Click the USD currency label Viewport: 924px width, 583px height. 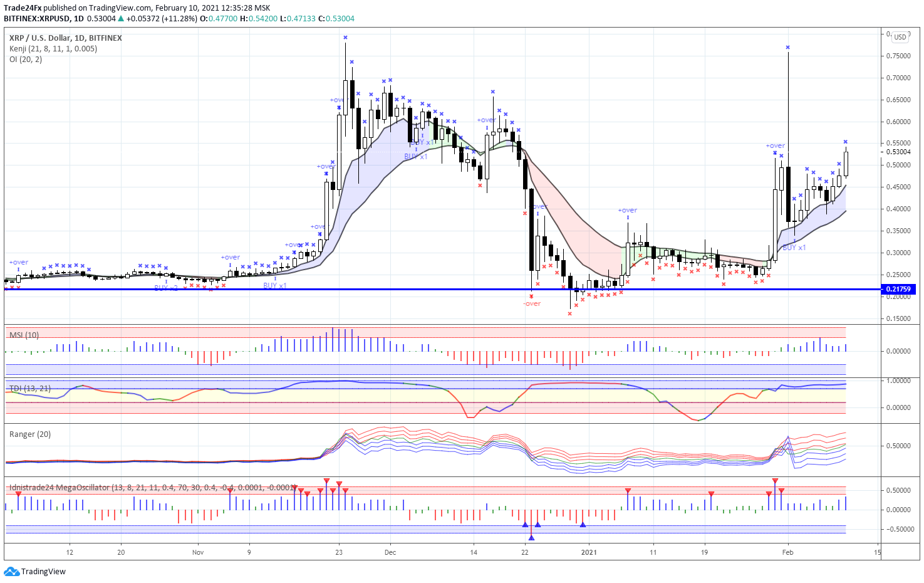point(900,37)
